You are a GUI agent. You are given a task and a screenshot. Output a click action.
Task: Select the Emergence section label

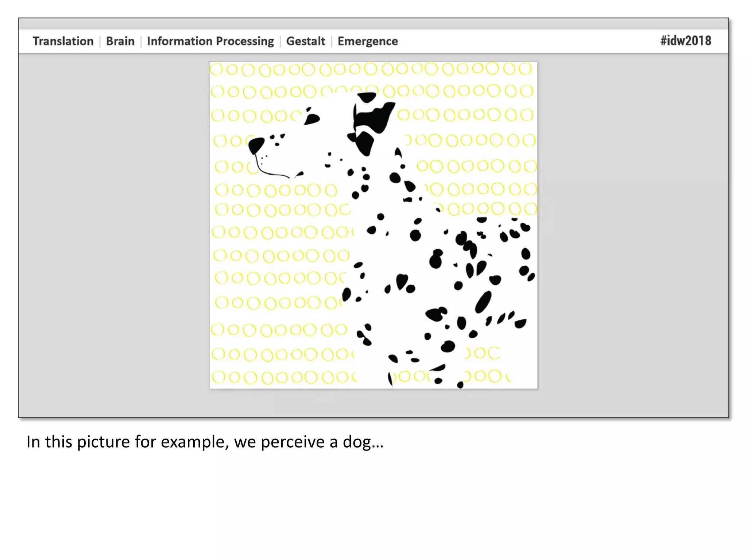tap(368, 42)
